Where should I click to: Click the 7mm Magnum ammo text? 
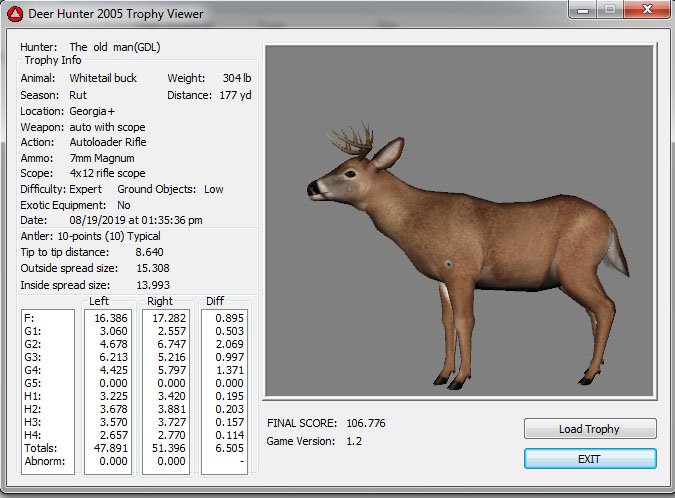[102, 158]
